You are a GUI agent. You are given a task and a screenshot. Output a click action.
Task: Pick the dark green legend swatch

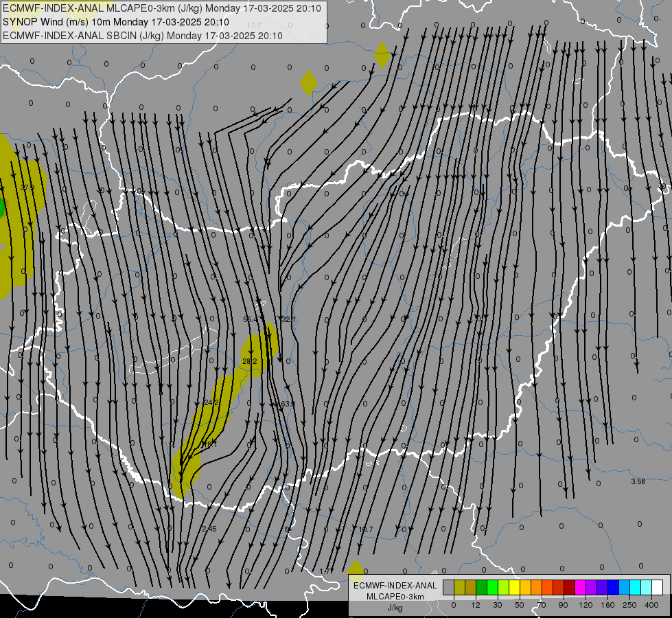482,587
